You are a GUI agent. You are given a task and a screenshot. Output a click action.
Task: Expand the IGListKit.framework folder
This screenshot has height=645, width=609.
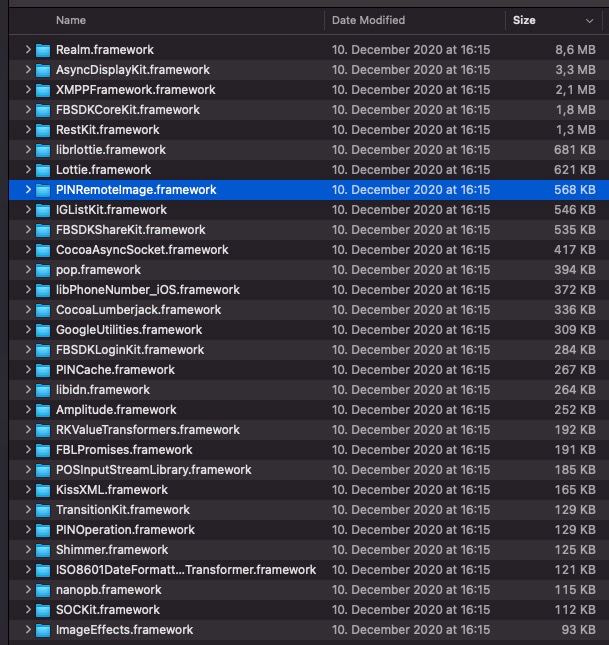(x=28, y=210)
